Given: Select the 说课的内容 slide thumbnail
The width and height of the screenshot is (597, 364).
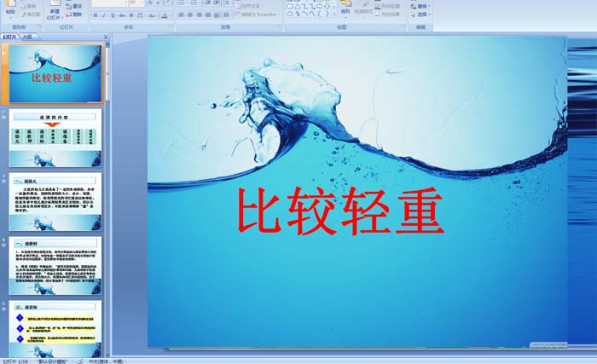Looking at the screenshot, I should (55, 138).
